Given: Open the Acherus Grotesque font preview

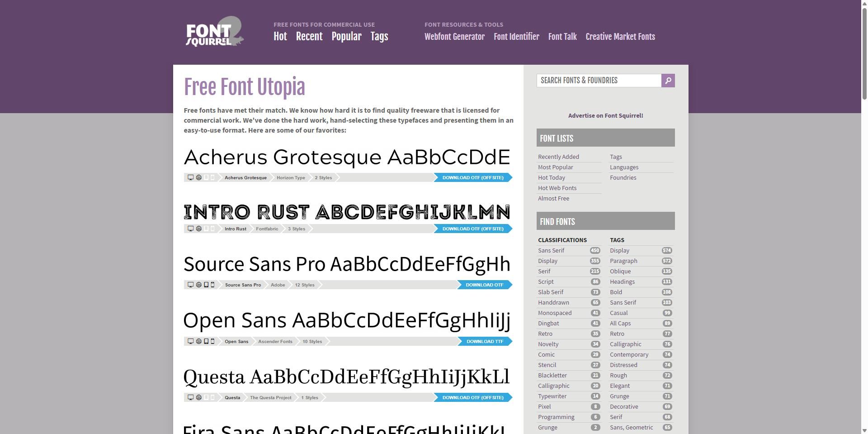Looking at the screenshot, I should pyautogui.click(x=347, y=157).
